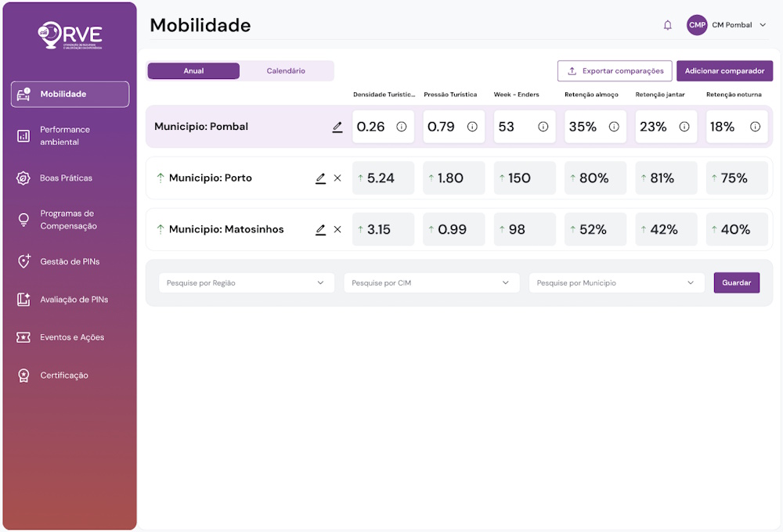The image size is (783, 532).
Task: Show info for Pombal Densidade Turística
Action: pos(402,127)
